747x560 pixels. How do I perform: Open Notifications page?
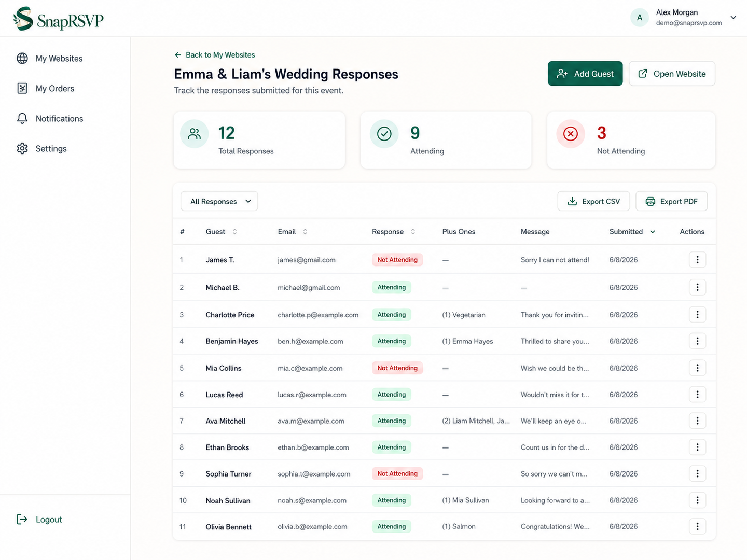[x=60, y=119]
